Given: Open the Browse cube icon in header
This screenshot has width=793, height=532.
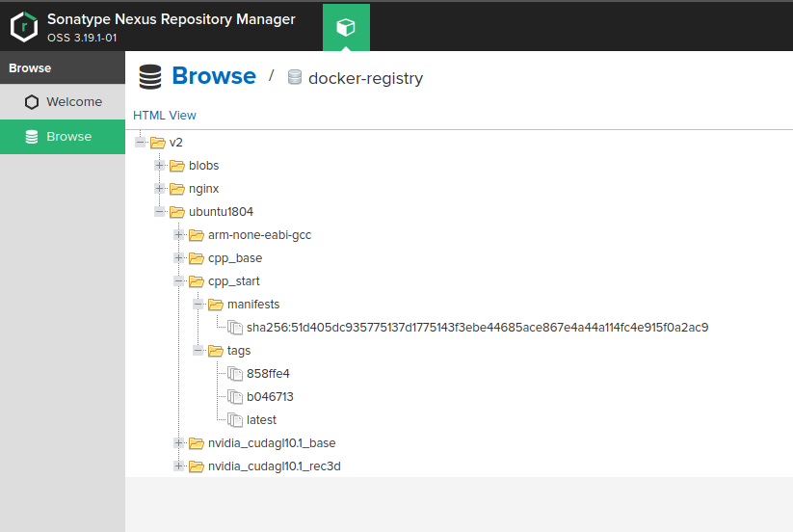Looking at the screenshot, I should (x=346, y=28).
